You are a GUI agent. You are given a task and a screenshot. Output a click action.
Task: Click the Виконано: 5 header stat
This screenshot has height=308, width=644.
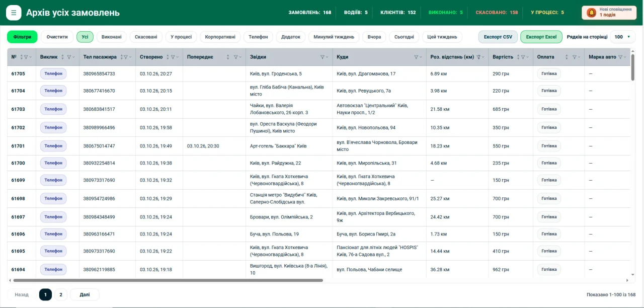point(446,13)
